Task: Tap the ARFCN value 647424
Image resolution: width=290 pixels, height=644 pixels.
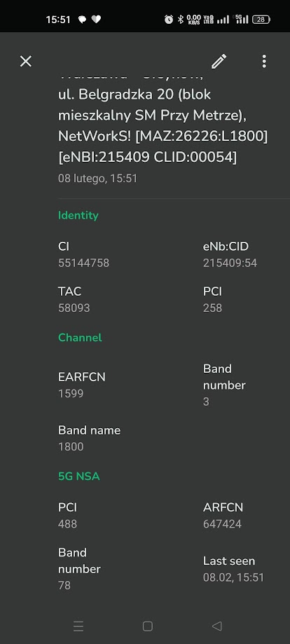Action: 222,524
